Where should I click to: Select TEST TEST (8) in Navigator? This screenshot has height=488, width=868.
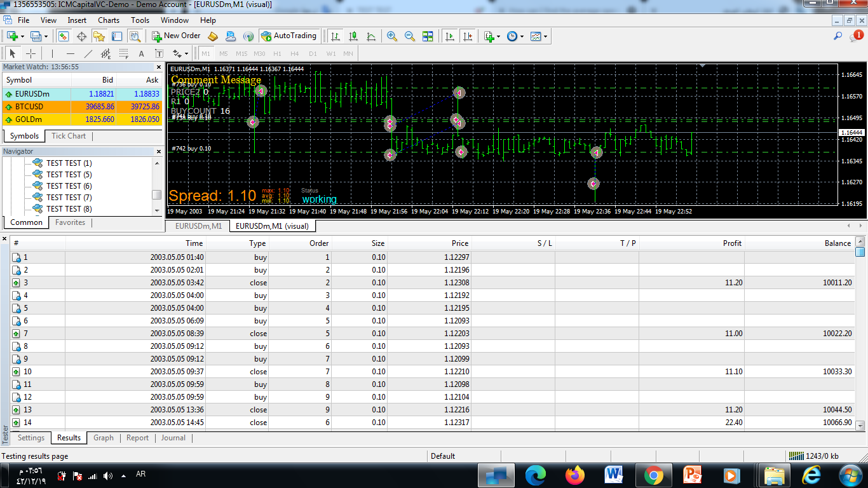pyautogui.click(x=69, y=209)
